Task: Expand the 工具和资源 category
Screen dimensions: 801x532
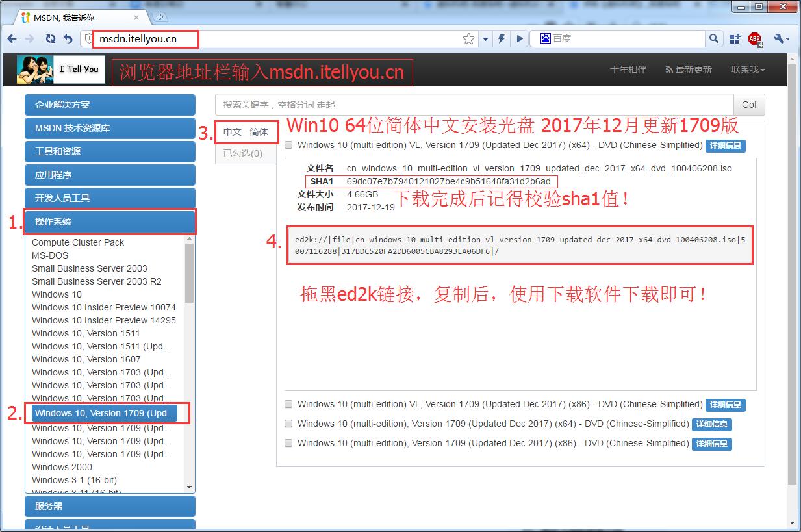Action: [110, 151]
